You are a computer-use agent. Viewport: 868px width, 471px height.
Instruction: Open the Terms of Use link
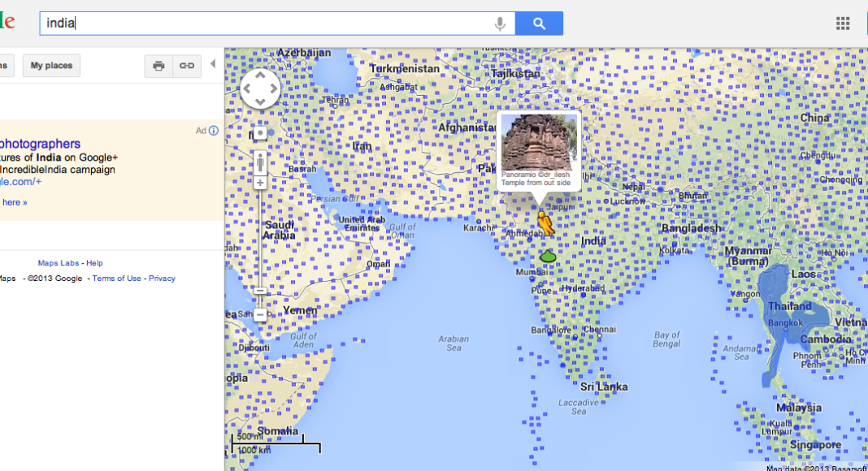click(116, 279)
